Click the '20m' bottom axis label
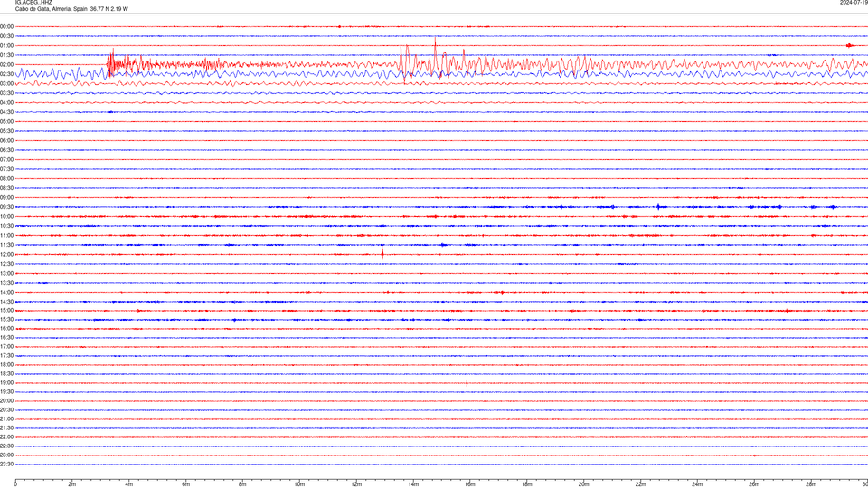 tap(583, 484)
